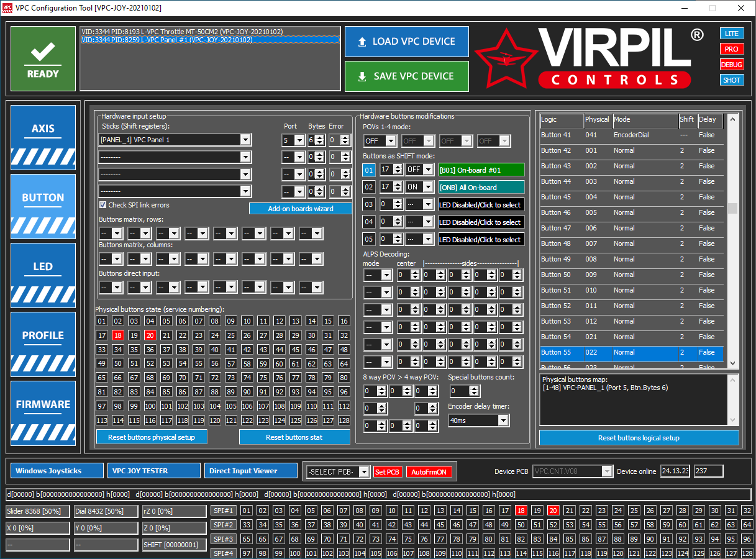Click SPI#1 indicator 18 red box
756x559 pixels.
521,511
